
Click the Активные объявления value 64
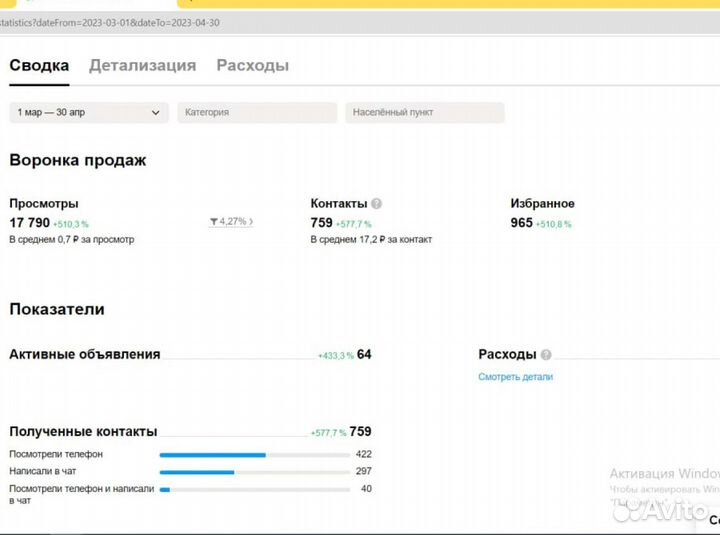coord(364,355)
